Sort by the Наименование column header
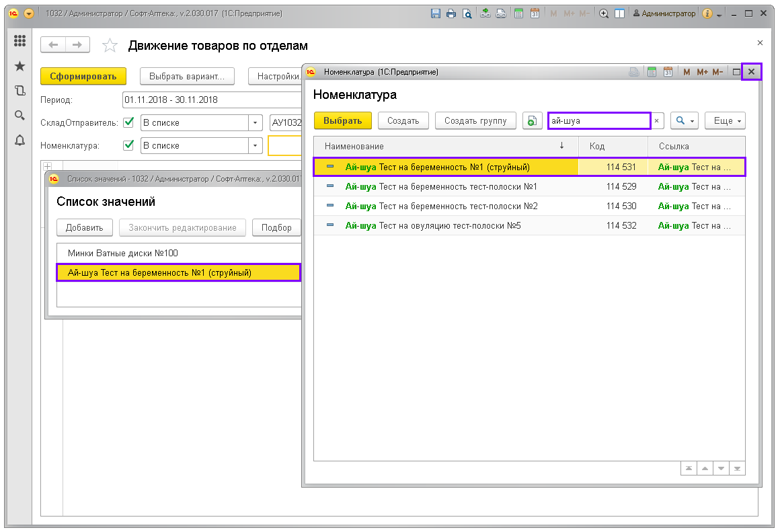Viewport: 780px width, 532px height. [444, 146]
